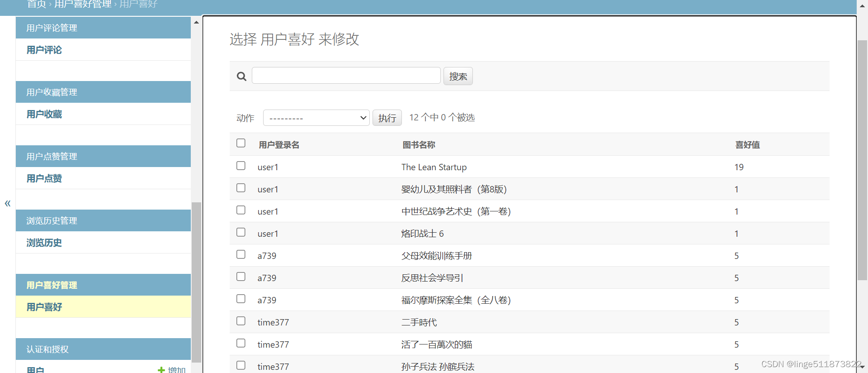This screenshot has height=373, width=868.
Task: Click the 用户喜好管理 breadcrumb link
Action: [83, 4]
